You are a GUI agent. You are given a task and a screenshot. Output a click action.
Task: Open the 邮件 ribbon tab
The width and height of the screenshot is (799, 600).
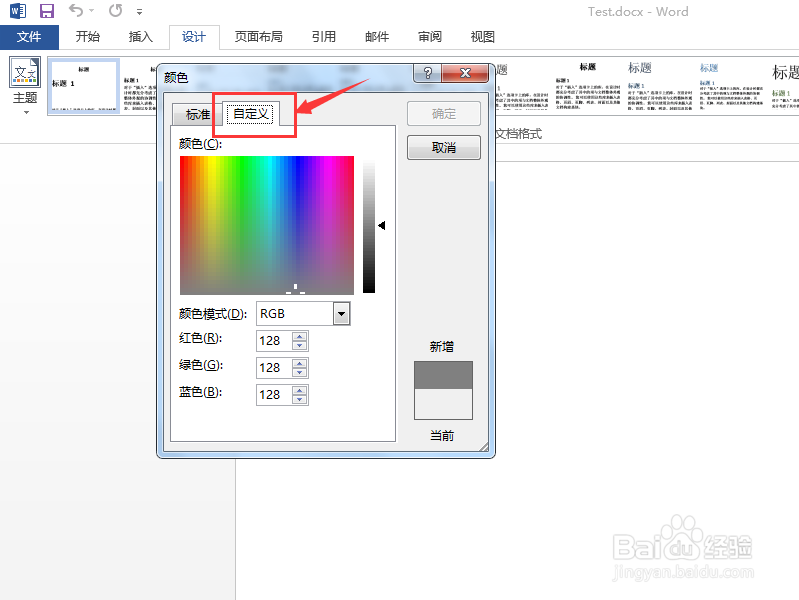pyautogui.click(x=377, y=37)
